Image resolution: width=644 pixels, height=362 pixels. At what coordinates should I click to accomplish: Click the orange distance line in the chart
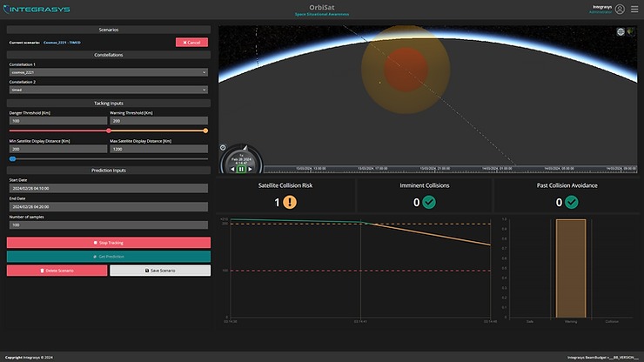432,234
